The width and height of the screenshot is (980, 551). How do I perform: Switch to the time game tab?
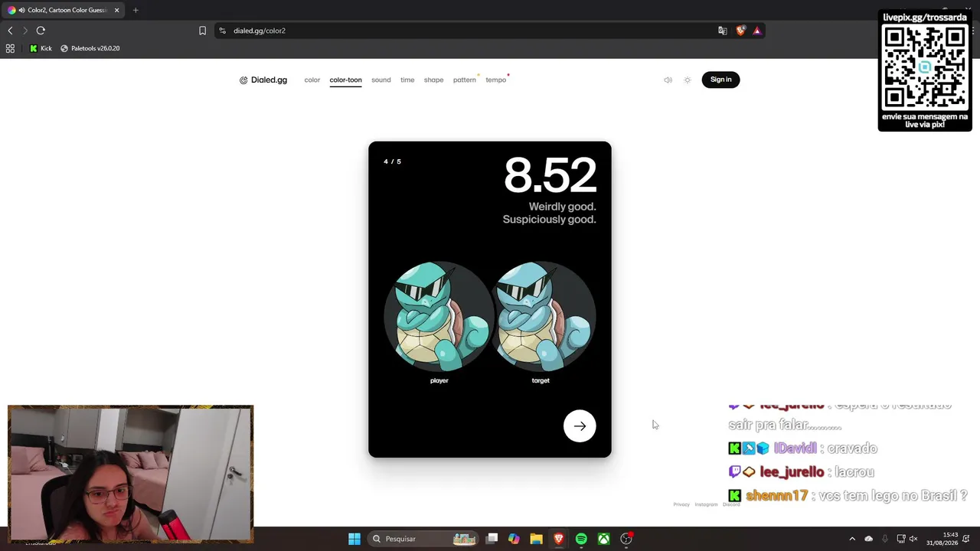407,80
